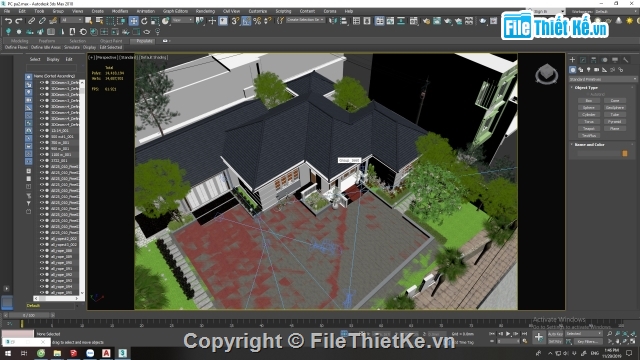This screenshot has width=640, height=360.
Task: Click the Align tool icon
Action: 344,21
